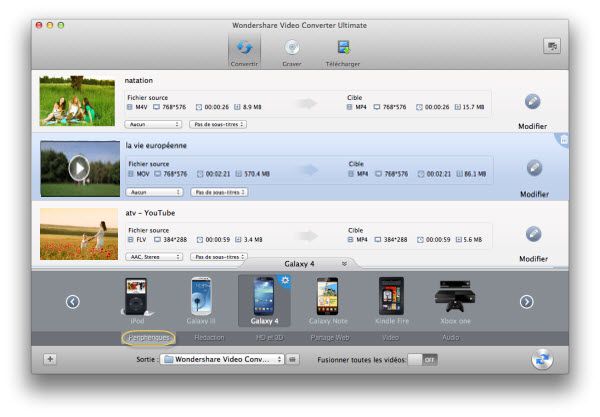Select the Kindle Fire device preset
600x417 pixels.
(391, 298)
